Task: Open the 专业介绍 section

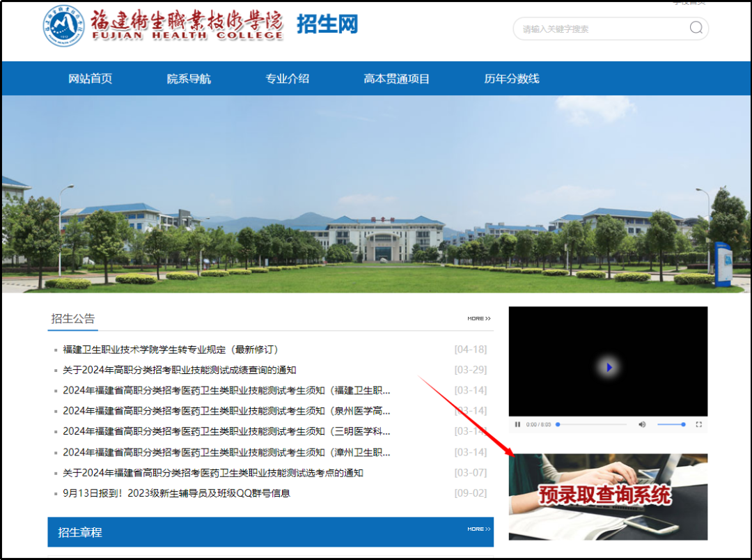Action: [x=288, y=79]
